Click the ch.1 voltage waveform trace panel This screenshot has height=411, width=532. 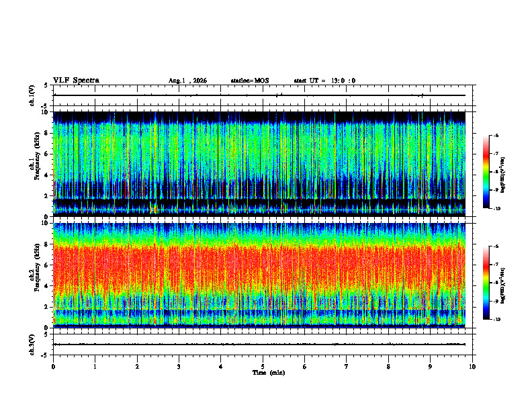point(263,95)
